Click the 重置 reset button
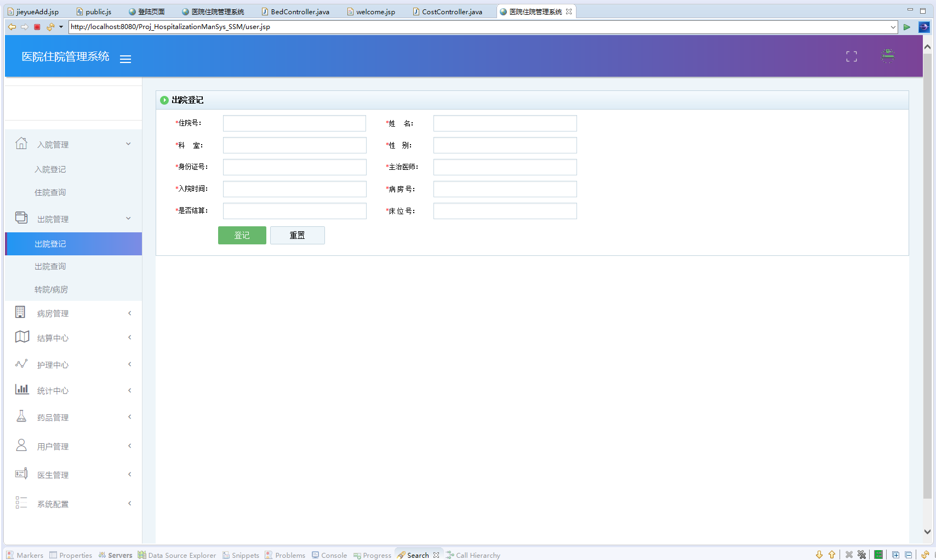 (x=297, y=235)
